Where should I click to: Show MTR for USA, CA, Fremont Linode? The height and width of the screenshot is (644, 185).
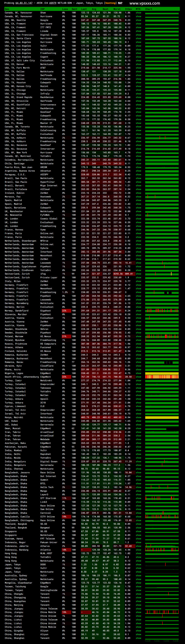click(138, 31)
